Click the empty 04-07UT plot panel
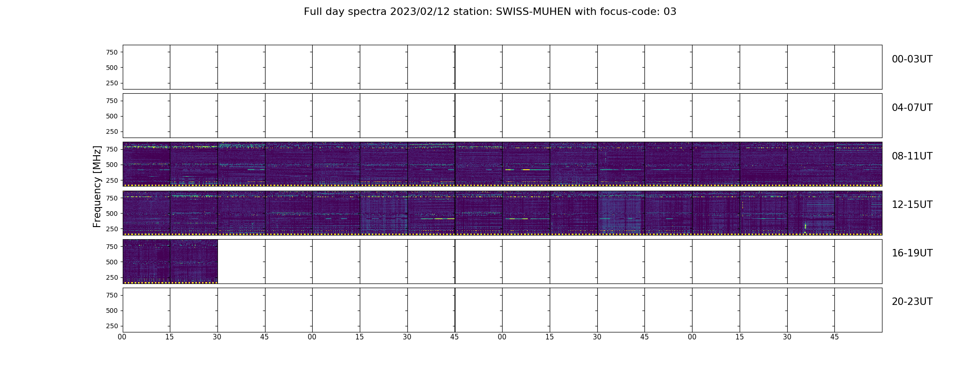Screen dimensions: 980x373 (502, 116)
